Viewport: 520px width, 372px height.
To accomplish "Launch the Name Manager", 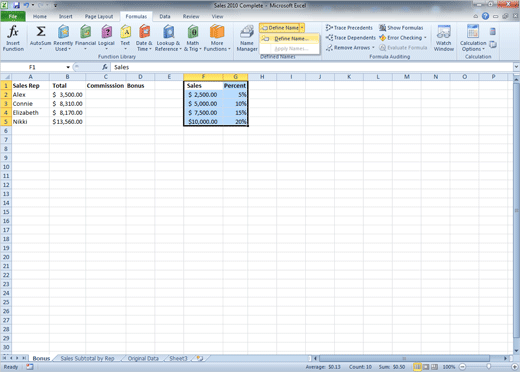I will pyautogui.click(x=247, y=38).
